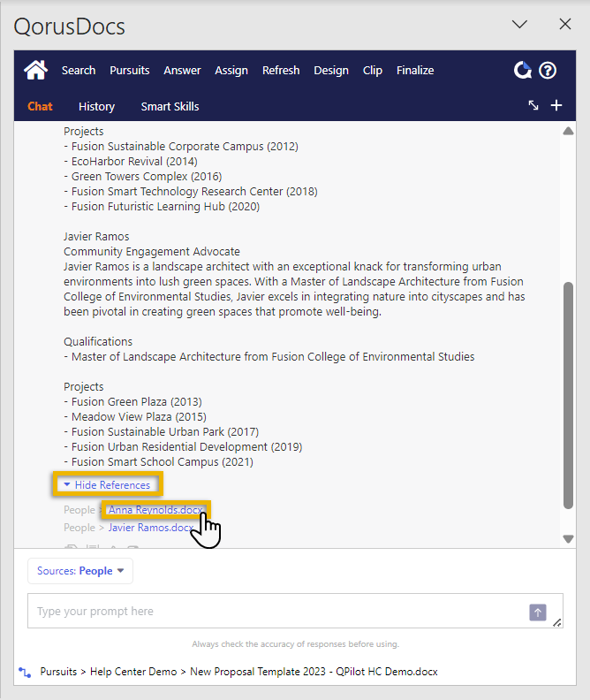Open the help question mark icon
The width and height of the screenshot is (590, 700).
tap(548, 70)
